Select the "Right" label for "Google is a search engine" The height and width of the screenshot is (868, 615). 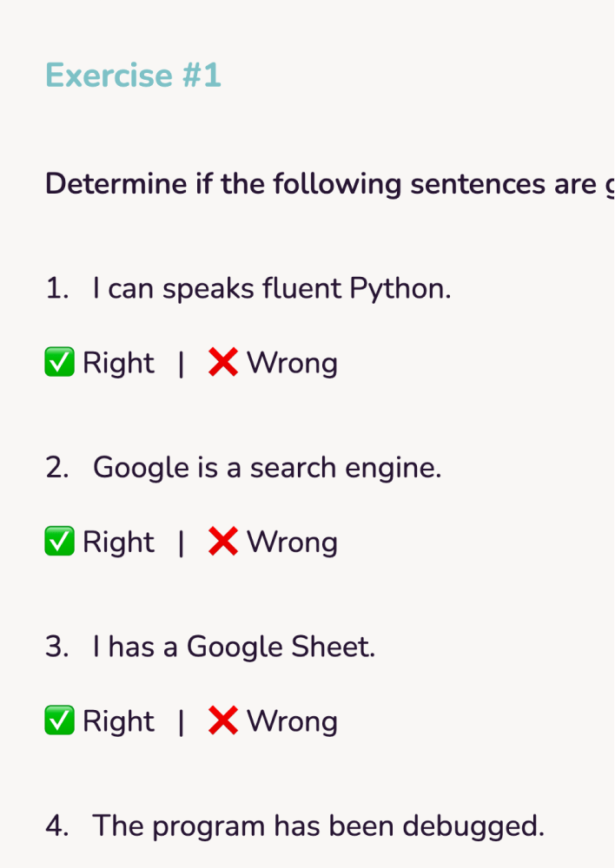pyautogui.click(x=118, y=542)
